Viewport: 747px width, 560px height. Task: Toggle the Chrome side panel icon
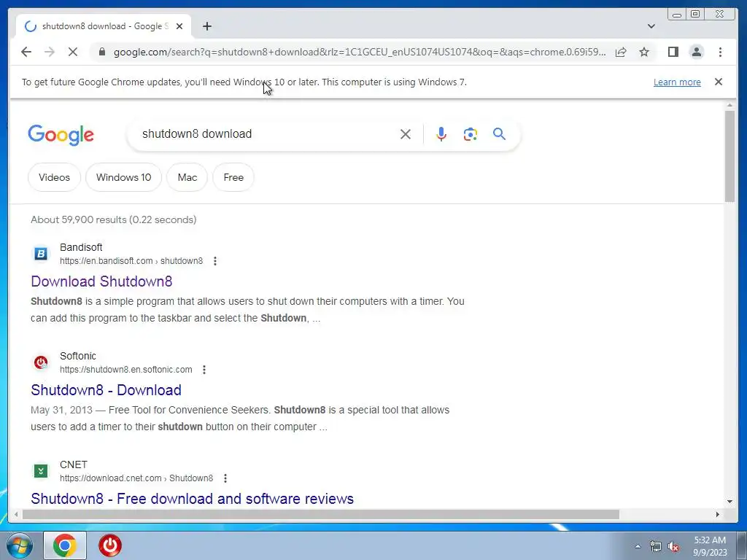[x=673, y=52]
